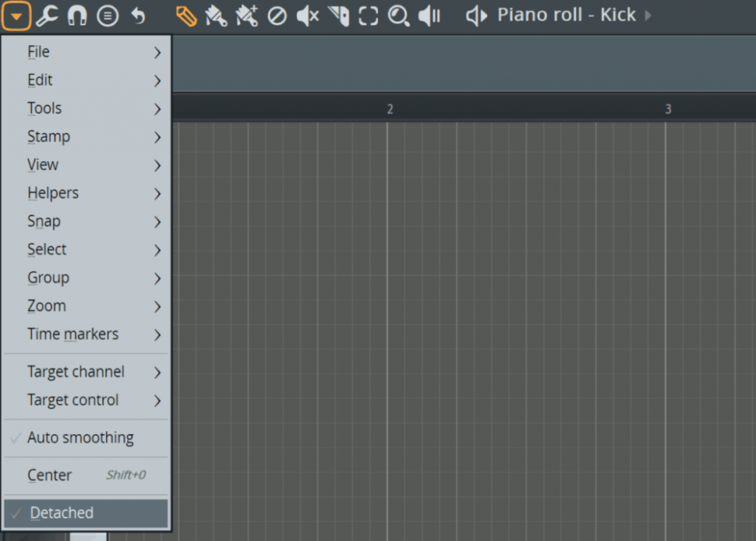Select the Slice tool icon

(338, 15)
